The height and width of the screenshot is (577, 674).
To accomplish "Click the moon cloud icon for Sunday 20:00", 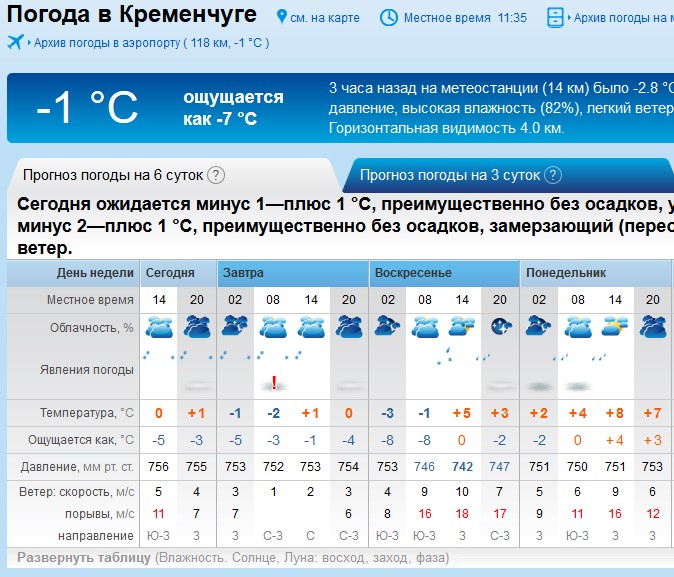I will (x=500, y=326).
